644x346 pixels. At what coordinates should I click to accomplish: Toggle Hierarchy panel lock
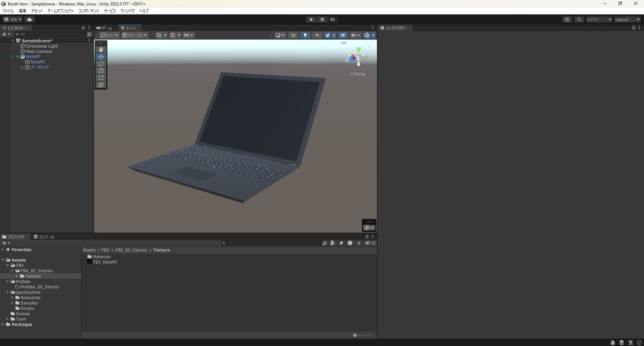pos(83,28)
